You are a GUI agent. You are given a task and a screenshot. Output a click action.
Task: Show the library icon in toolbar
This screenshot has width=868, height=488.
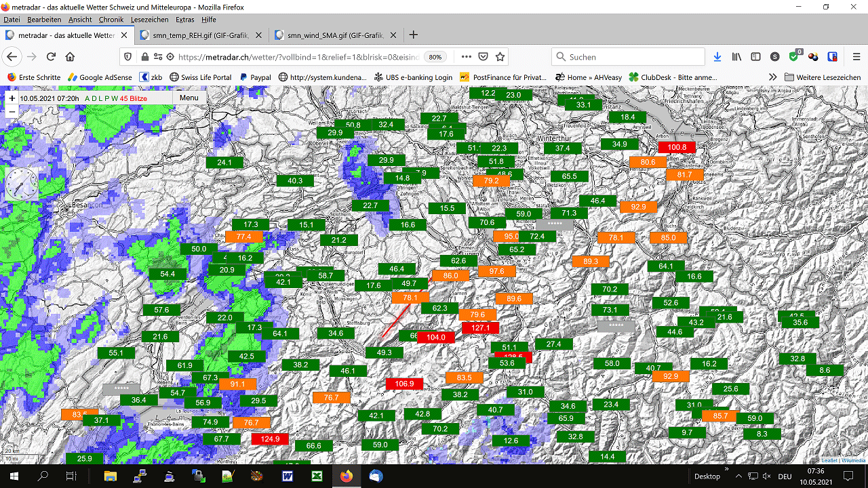click(736, 57)
